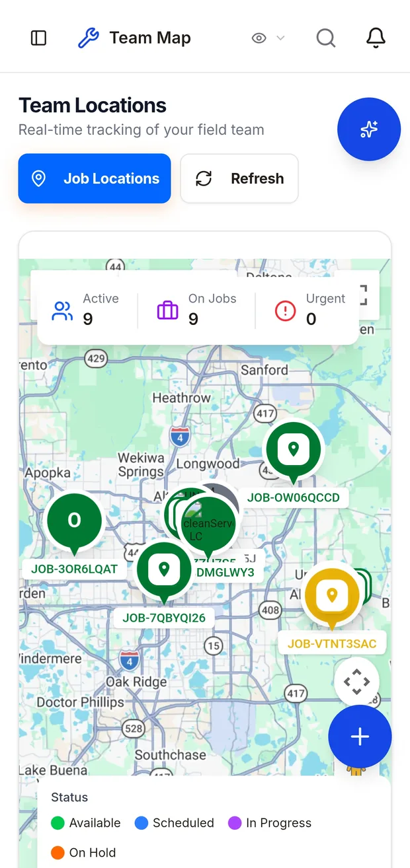Click the green Available status dot
Viewport: 410px width, 868px height.
coord(58,823)
